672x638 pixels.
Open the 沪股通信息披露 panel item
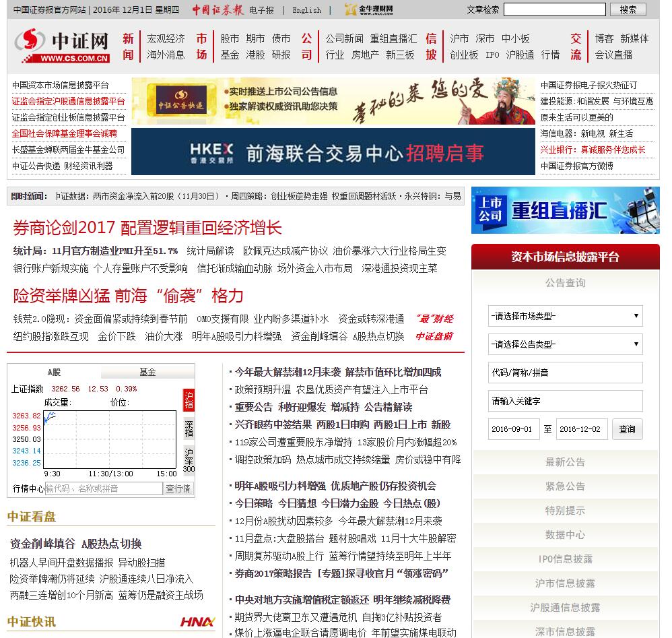click(x=566, y=608)
